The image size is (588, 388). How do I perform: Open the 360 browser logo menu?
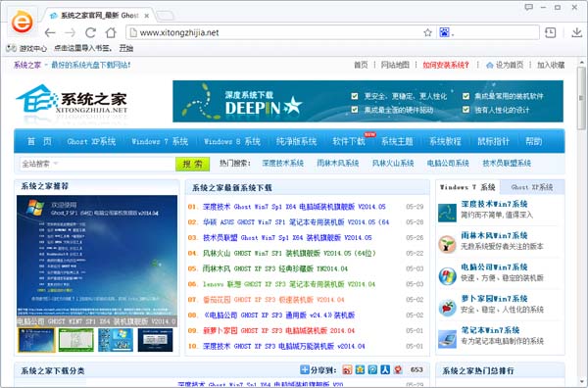tap(22, 22)
